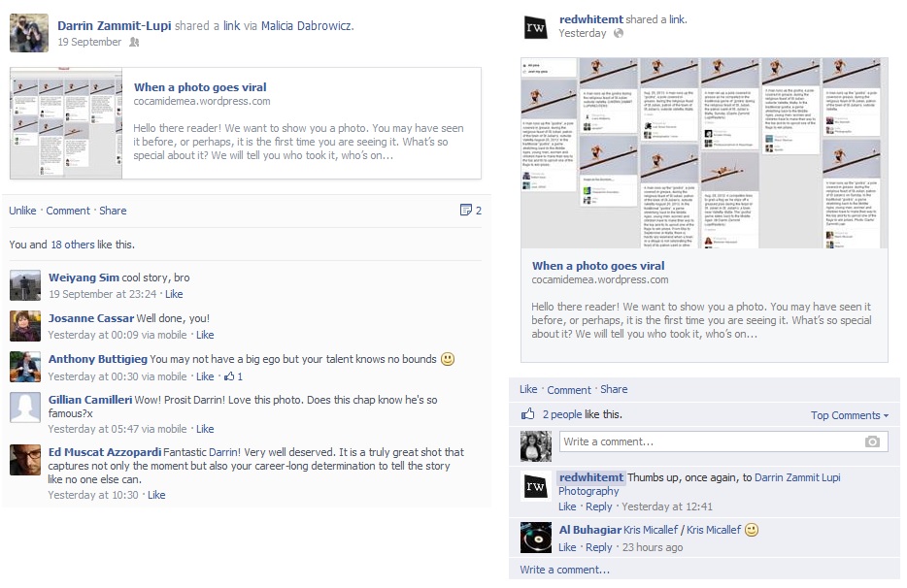907x588 pixels.
Task: Click the globe privacy icon beside Yesterday
Action: click(x=619, y=33)
